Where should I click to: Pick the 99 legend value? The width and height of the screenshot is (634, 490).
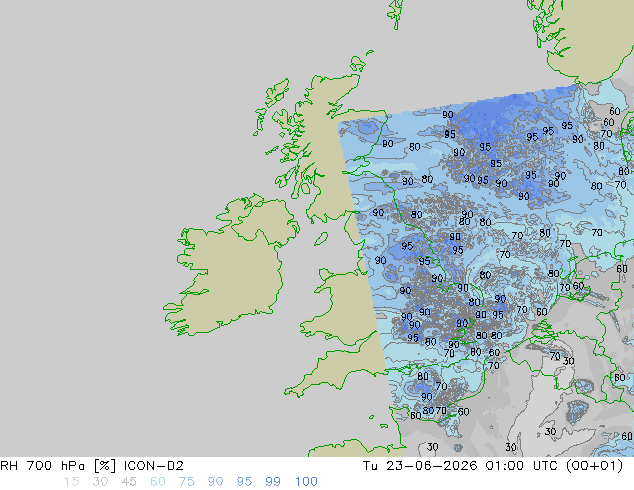click(x=273, y=482)
